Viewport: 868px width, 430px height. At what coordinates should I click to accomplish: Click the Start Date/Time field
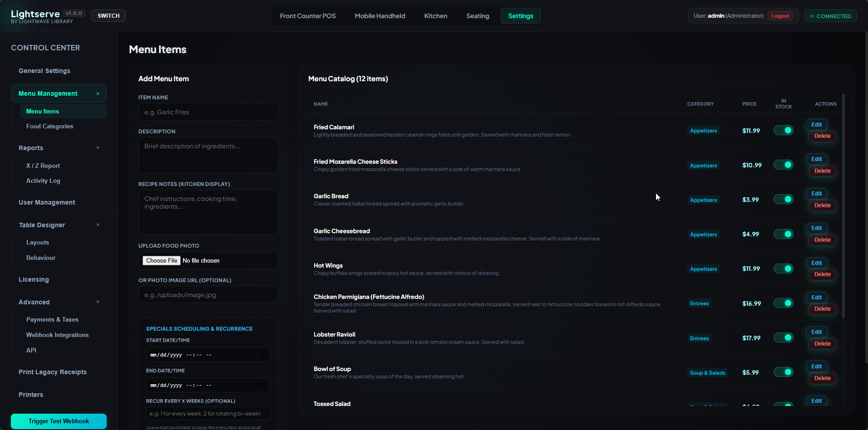point(208,355)
